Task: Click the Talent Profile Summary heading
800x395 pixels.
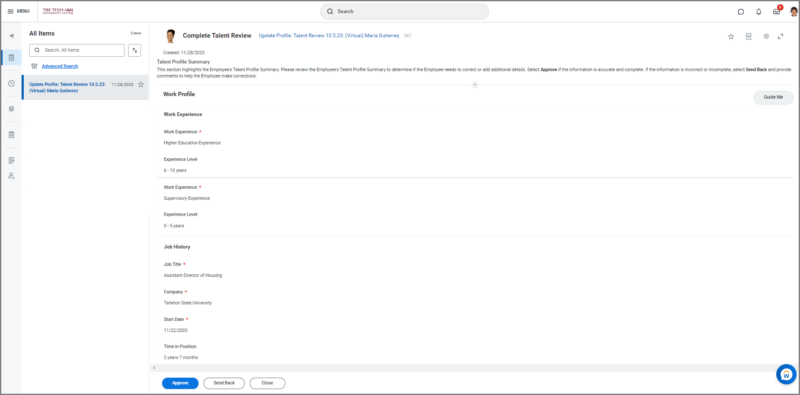Action: click(x=183, y=62)
